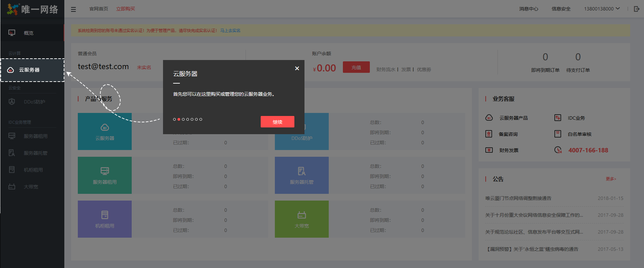Select the sixth guide step dot

(x=196, y=119)
